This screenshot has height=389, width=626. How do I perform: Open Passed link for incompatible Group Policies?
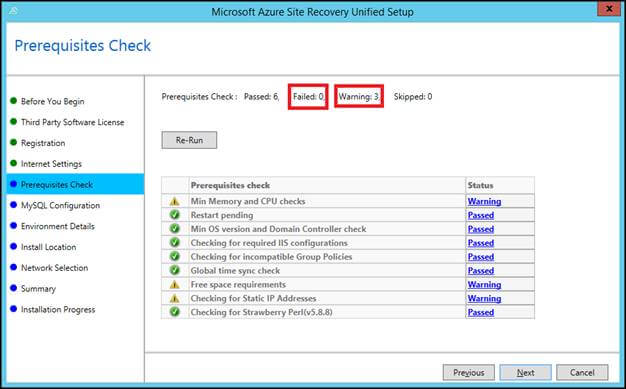click(481, 257)
